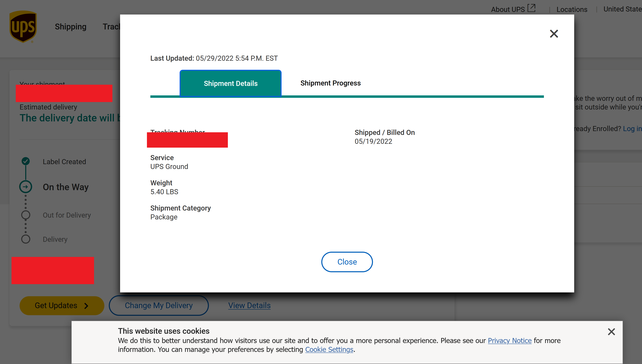Click the This website uses cookies heading
This screenshot has width=642, height=364.
164,331
